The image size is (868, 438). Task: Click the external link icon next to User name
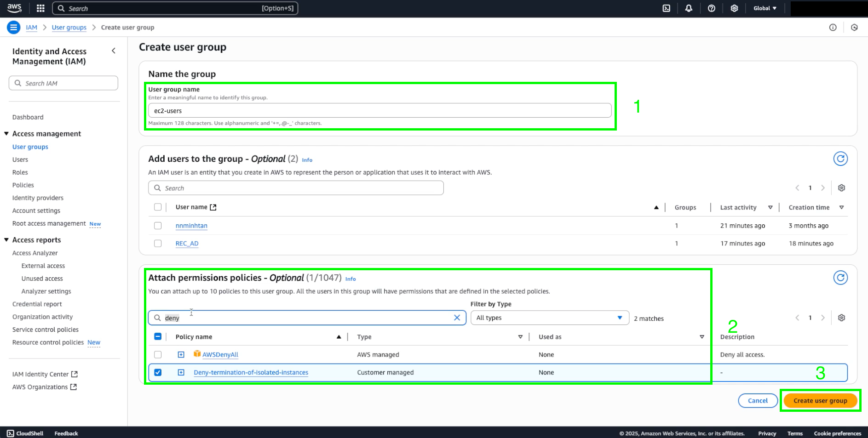coord(213,207)
